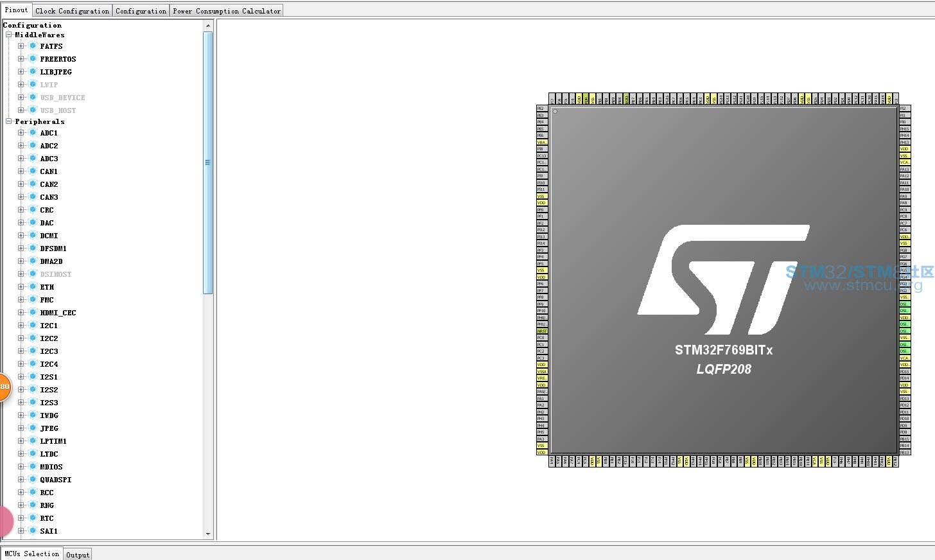Select the USB_HOST tree label
Image resolution: width=935 pixels, height=560 pixels.
point(58,110)
